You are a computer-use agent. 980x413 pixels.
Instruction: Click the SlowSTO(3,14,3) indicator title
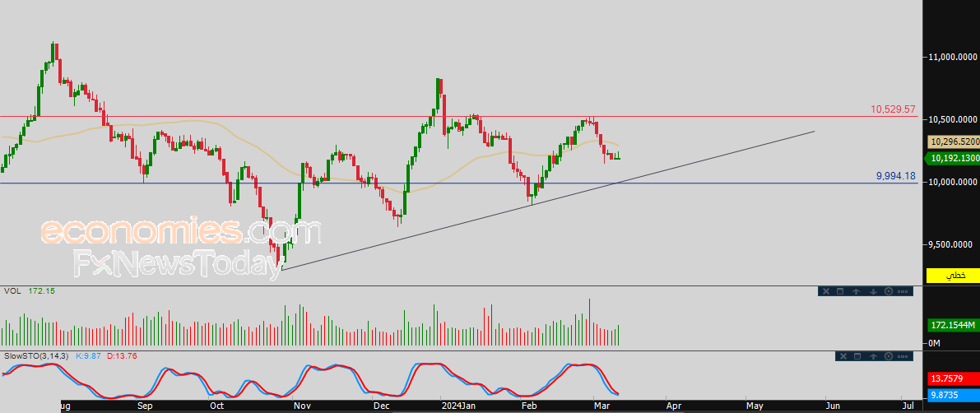[38, 356]
